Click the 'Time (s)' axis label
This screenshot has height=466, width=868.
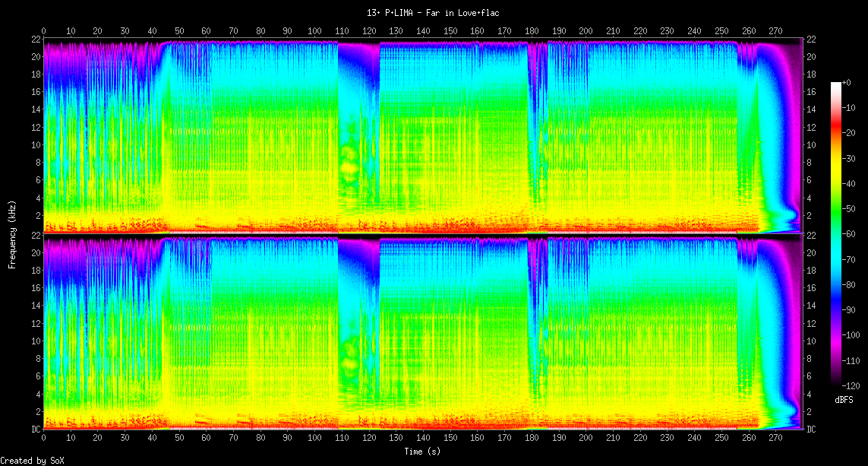pyautogui.click(x=421, y=452)
